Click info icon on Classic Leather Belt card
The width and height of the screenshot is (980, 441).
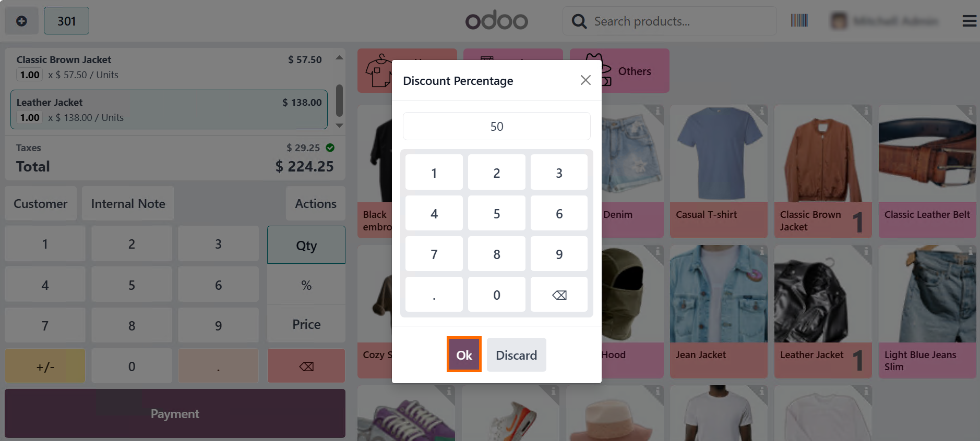[x=970, y=111]
